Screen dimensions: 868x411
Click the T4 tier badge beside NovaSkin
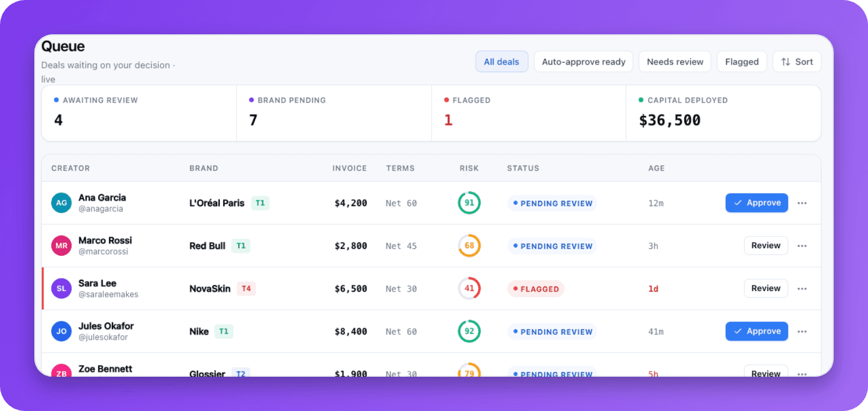tap(246, 289)
